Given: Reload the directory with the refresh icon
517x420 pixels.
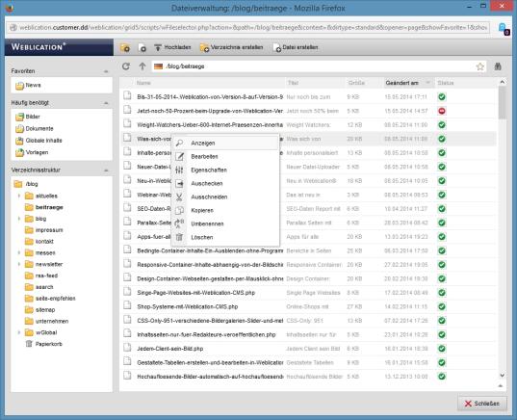Looking at the screenshot, I should coord(125,66).
